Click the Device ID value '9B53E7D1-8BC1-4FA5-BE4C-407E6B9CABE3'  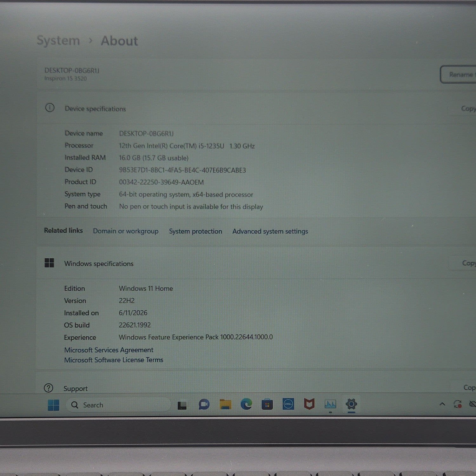tap(182, 170)
